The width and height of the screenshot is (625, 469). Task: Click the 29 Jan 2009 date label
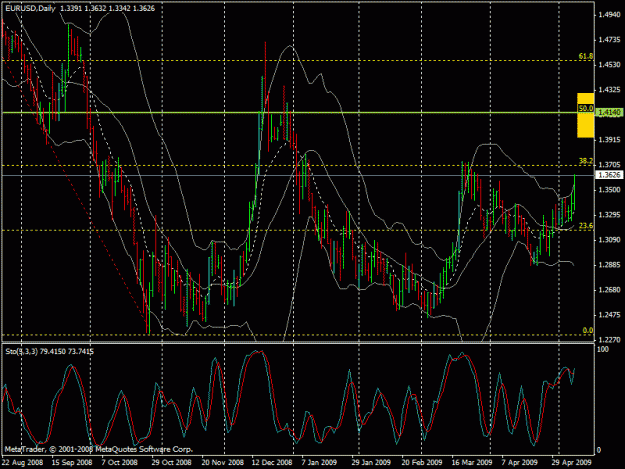(371, 462)
